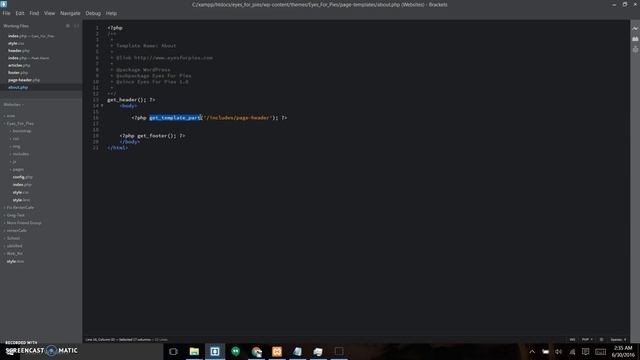Expand the includes folder
This screenshot has width=640, height=360.
(x=20, y=154)
